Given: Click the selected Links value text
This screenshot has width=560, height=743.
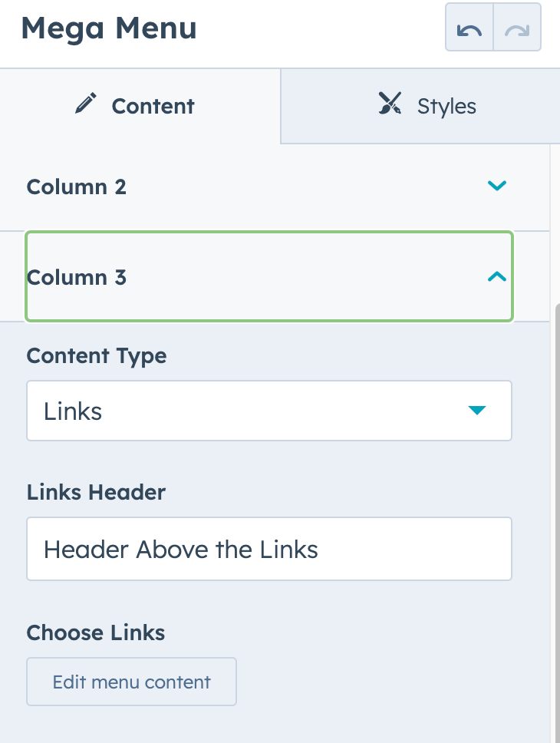Looking at the screenshot, I should click(73, 411).
